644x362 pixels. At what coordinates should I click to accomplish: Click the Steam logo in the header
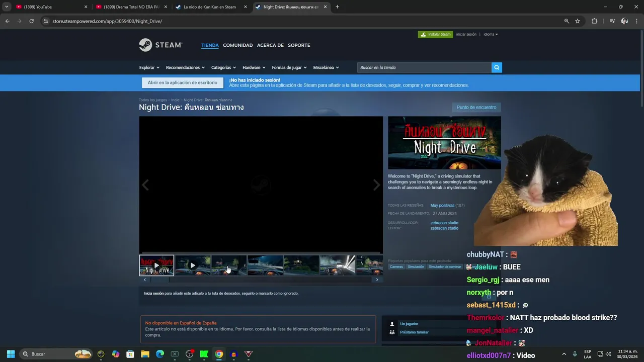coord(160,45)
